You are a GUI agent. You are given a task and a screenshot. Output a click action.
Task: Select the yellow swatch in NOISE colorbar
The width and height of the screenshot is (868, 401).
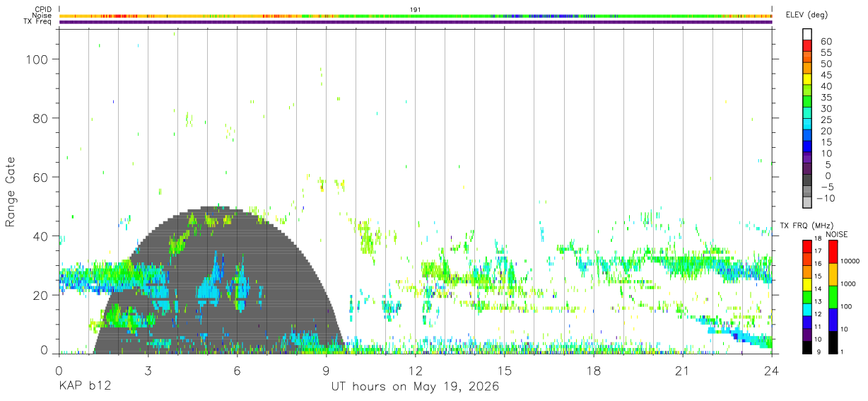[832, 274]
